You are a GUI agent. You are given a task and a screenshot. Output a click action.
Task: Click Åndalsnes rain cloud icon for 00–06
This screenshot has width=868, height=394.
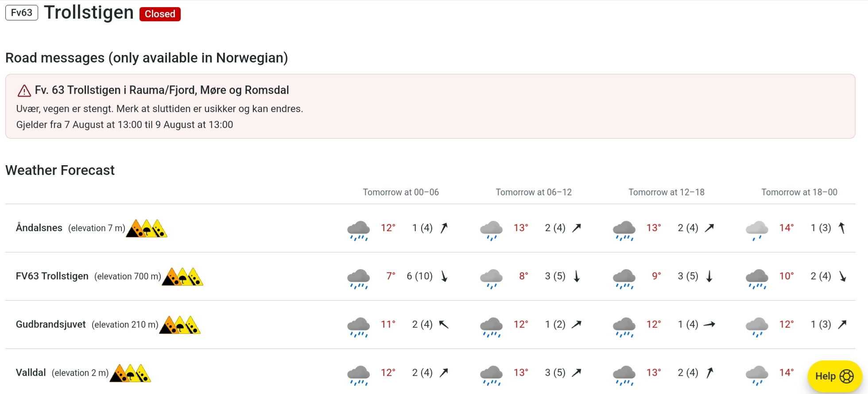click(358, 230)
